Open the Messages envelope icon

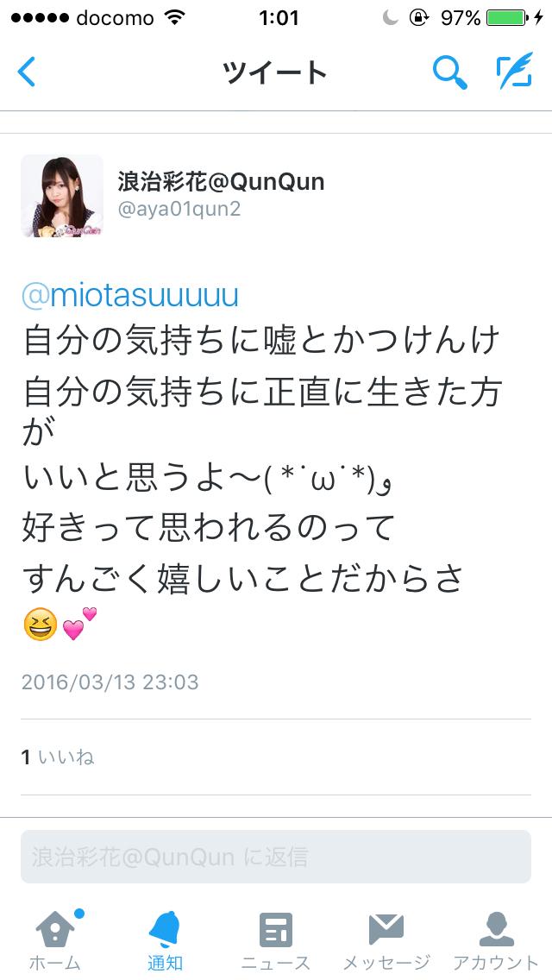click(x=386, y=930)
